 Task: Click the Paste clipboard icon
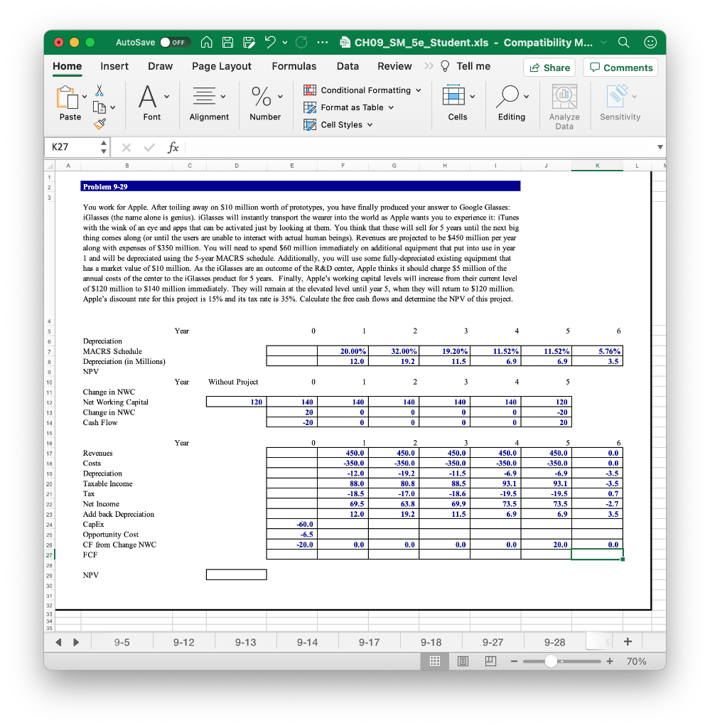68,97
